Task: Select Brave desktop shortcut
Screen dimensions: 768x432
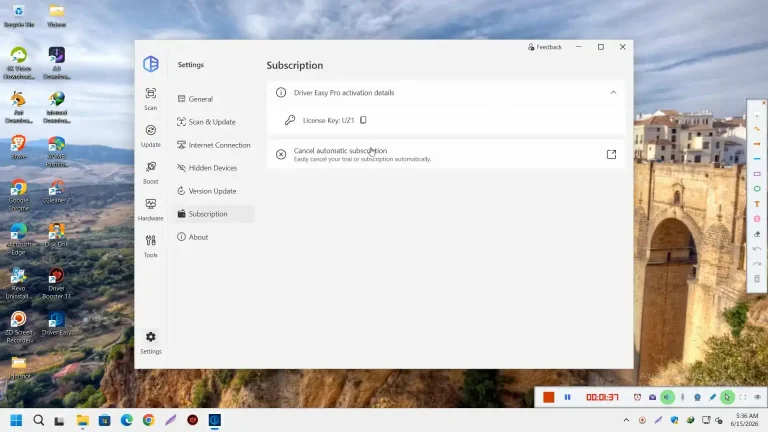Action: click(x=19, y=147)
